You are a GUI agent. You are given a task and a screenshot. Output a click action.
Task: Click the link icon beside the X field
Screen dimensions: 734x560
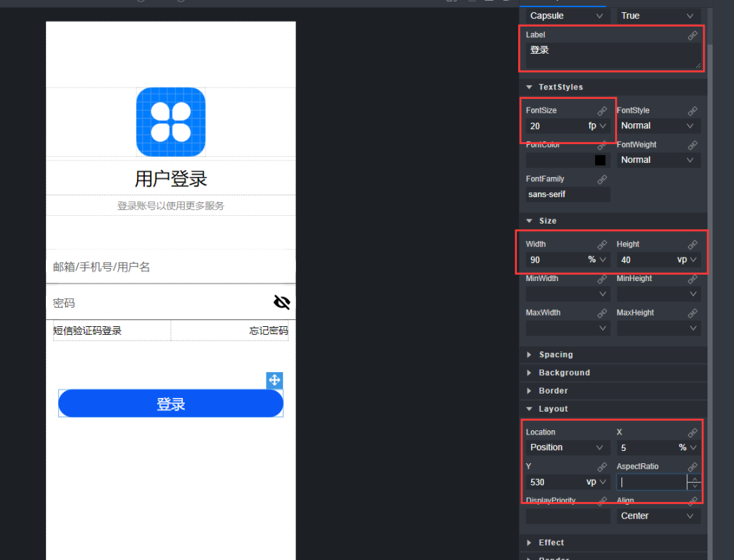point(692,432)
